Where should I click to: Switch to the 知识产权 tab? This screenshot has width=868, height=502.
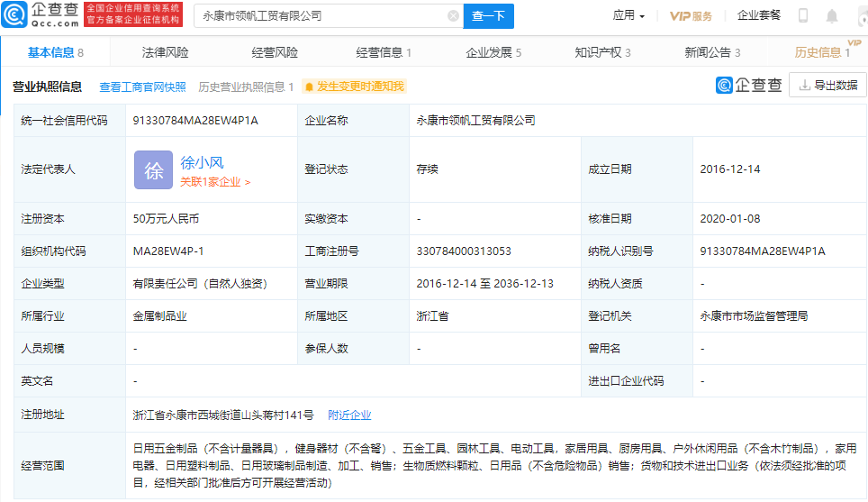click(603, 52)
